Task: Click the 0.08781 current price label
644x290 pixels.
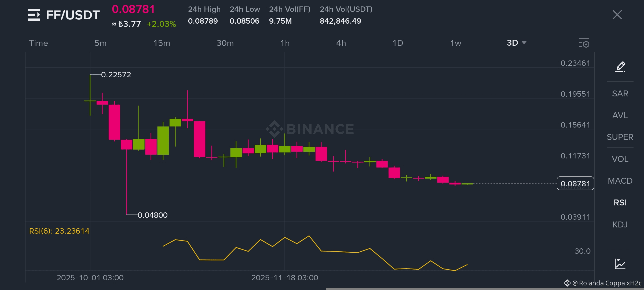Action: point(575,184)
